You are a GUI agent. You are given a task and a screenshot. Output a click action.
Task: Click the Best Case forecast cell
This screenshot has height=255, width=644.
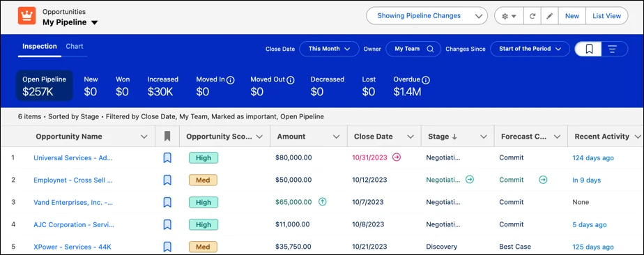515,247
